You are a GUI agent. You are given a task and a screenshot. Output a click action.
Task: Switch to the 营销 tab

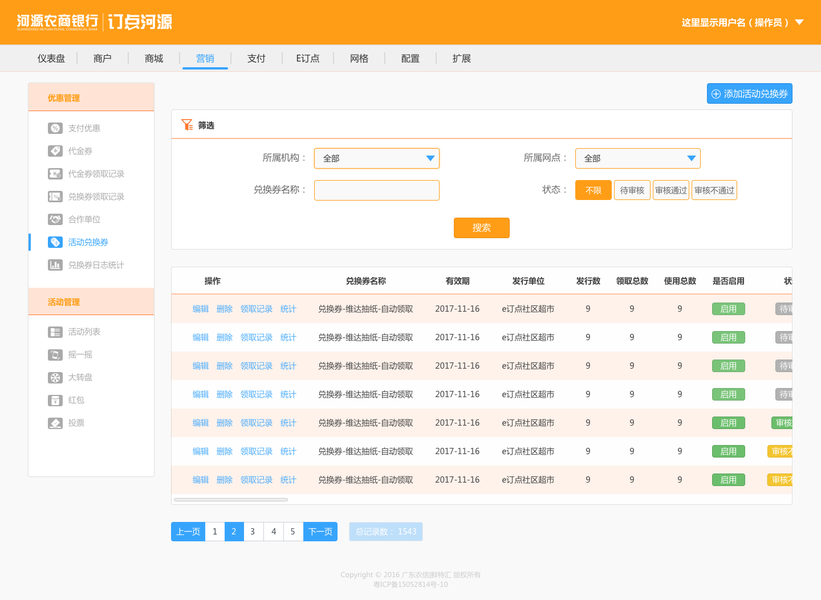click(205, 58)
